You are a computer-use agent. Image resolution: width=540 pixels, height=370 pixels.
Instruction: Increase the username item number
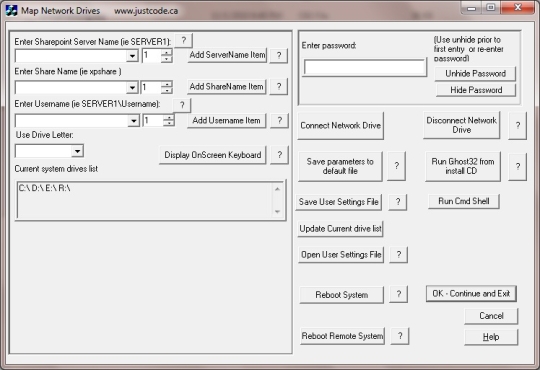pyautogui.click(x=168, y=117)
